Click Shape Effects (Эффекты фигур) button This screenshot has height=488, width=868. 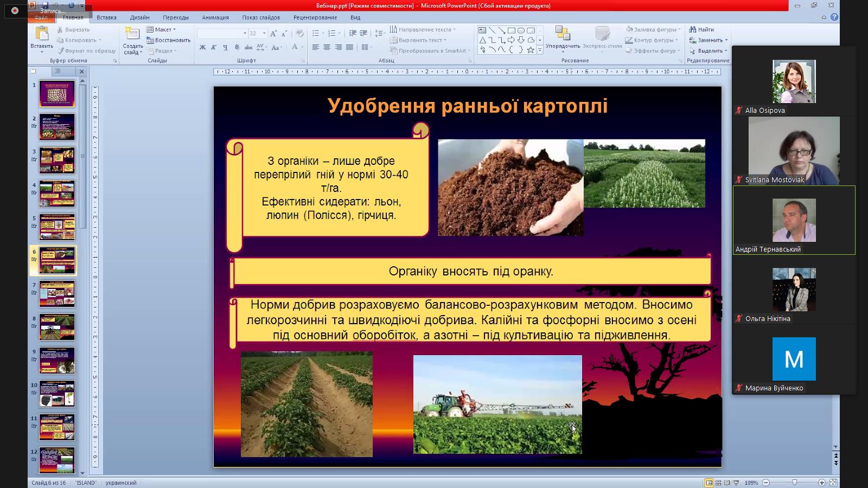pos(652,51)
